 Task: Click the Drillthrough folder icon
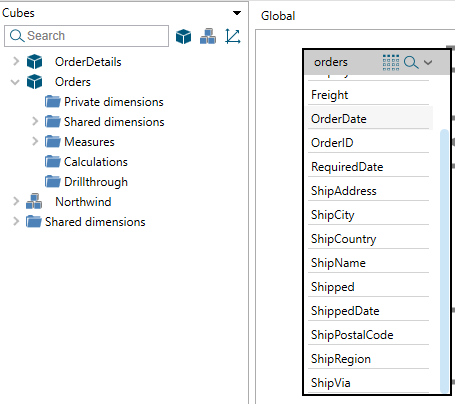pyautogui.click(x=53, y=182)
